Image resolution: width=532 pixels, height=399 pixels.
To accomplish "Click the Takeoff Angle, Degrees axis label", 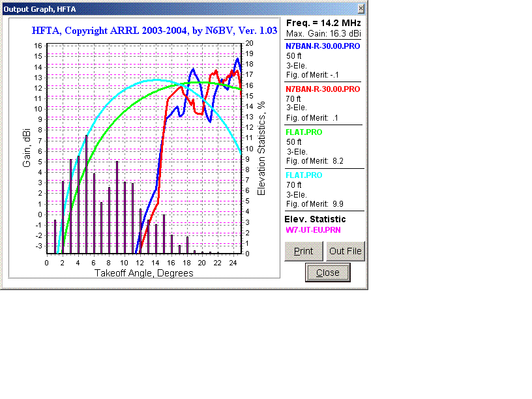I will pyautogui.click(x=144, y=273).
